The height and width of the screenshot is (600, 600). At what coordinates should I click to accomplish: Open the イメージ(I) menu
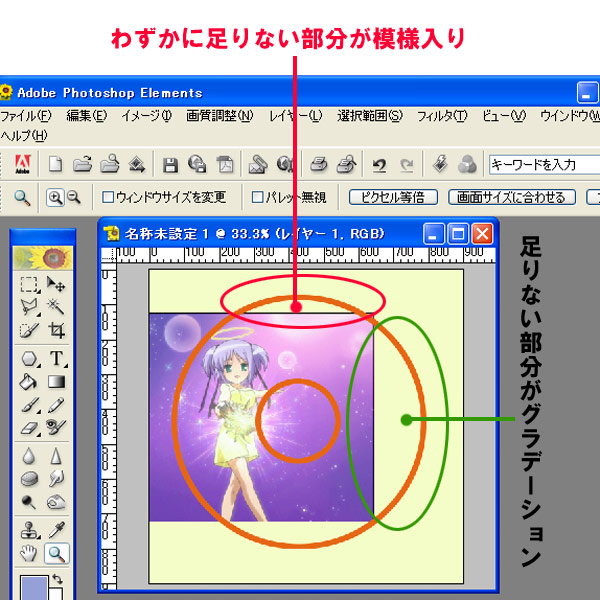[147, 116]
